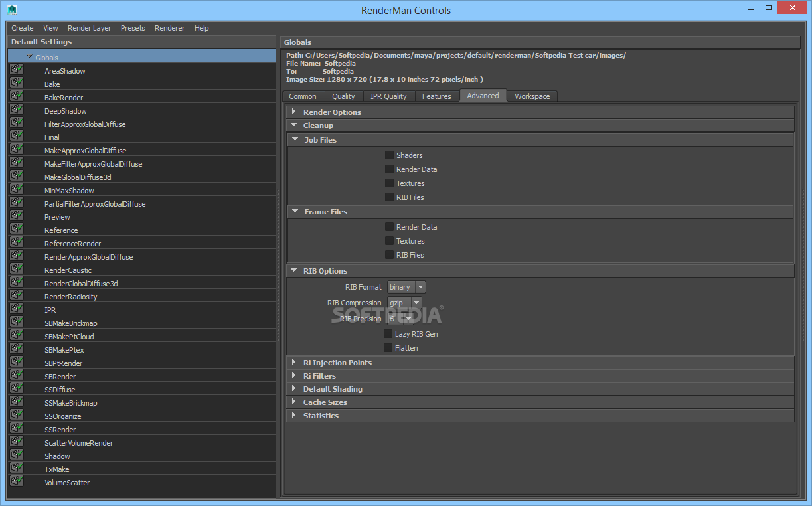This screenshot has width=812, height=506.
Task: Collapse the Frame Files section
Action: (295, 211)
